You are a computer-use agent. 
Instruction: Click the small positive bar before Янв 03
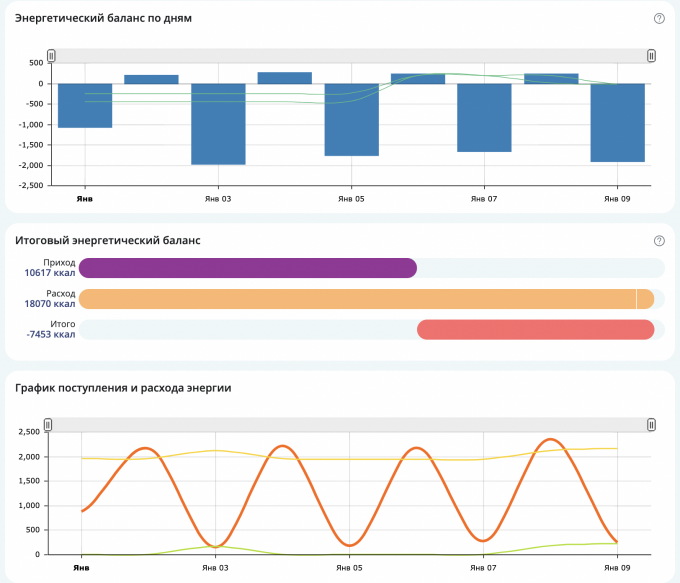(x=151, y=79)
